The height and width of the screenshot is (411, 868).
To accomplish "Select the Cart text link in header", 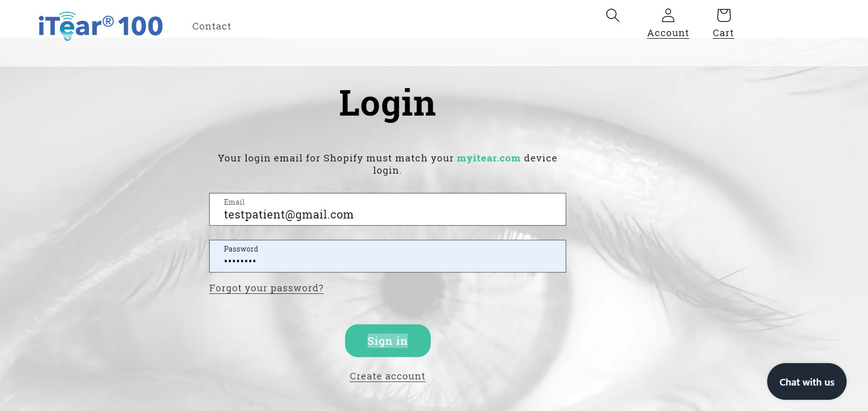I will (x=723, y=33).
